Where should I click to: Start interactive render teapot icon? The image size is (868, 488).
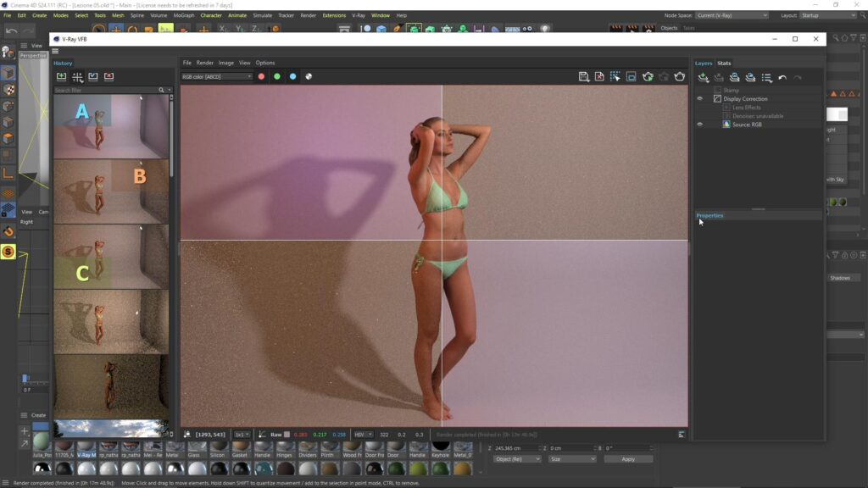pos(648,77)
